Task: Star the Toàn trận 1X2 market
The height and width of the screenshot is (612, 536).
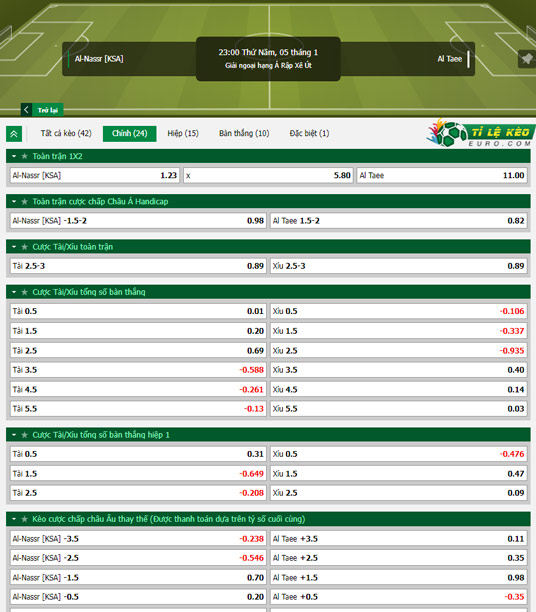Action: coord(25,156)
